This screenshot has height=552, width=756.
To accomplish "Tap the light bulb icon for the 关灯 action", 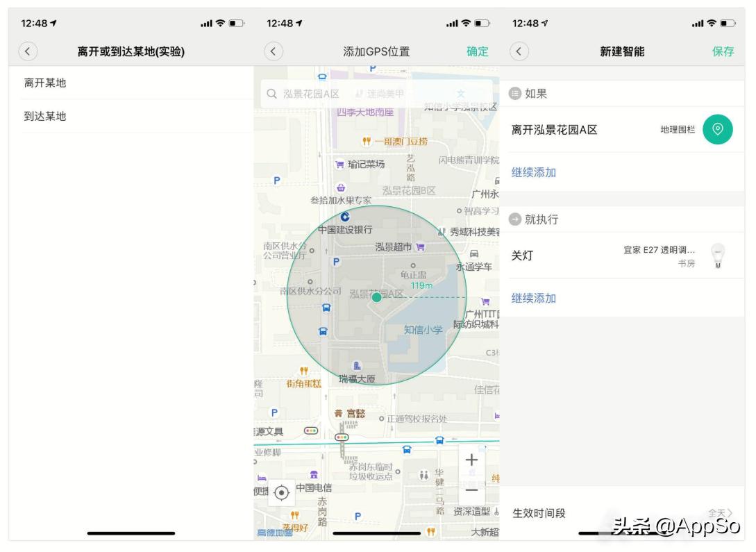I will (x=719, y=256).
